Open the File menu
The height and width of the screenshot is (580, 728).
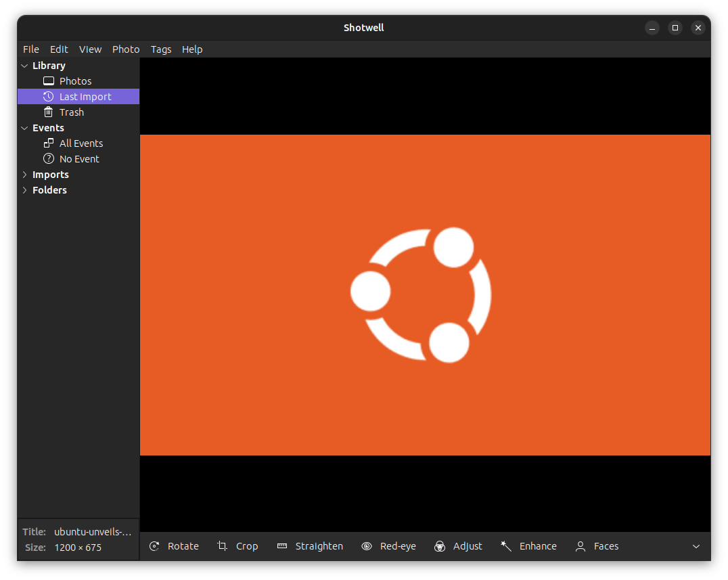coord(31,49)
